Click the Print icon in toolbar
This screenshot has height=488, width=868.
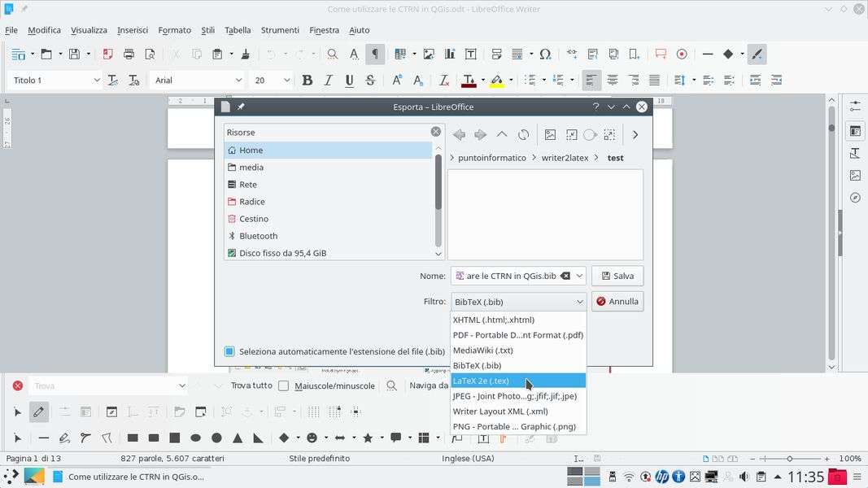pos(129,54)
